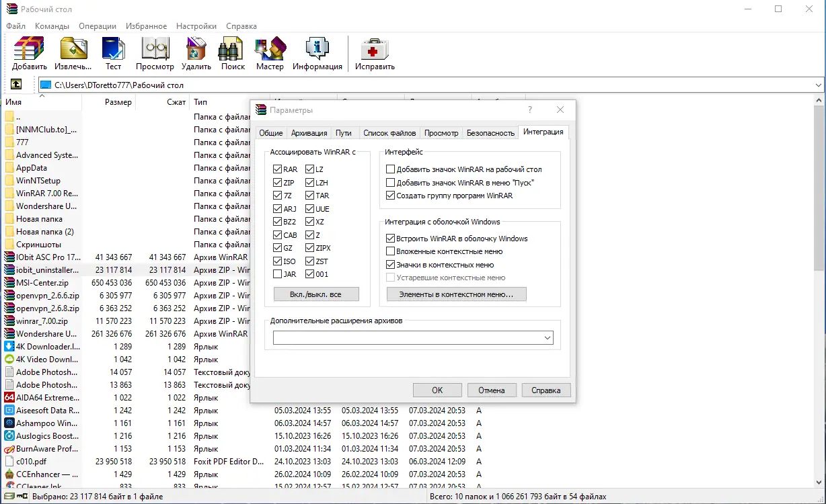Toggle 'Вложенные контекстные меню' checkbox

tap(391, 251)
